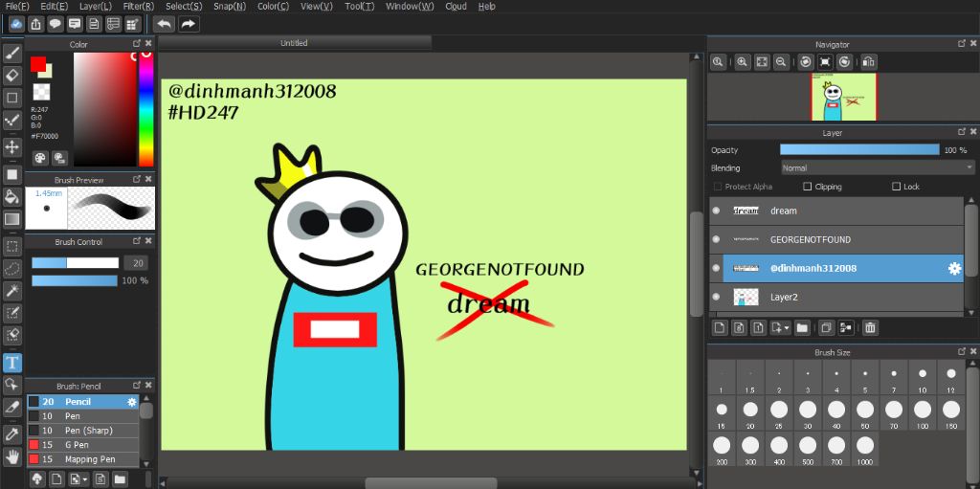Open the Layer menu

click(x=96, y=7)
